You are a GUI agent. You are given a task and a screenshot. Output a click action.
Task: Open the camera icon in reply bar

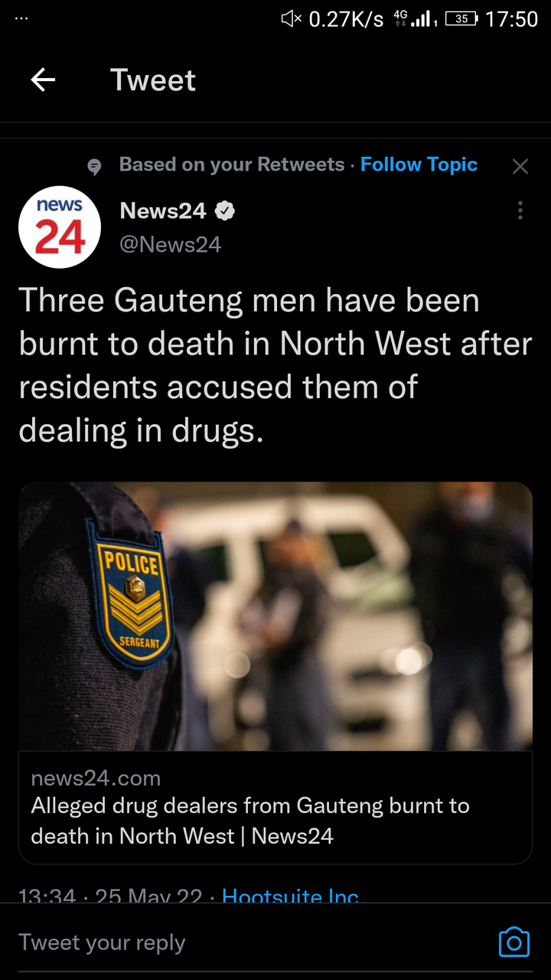click(514, 942)
